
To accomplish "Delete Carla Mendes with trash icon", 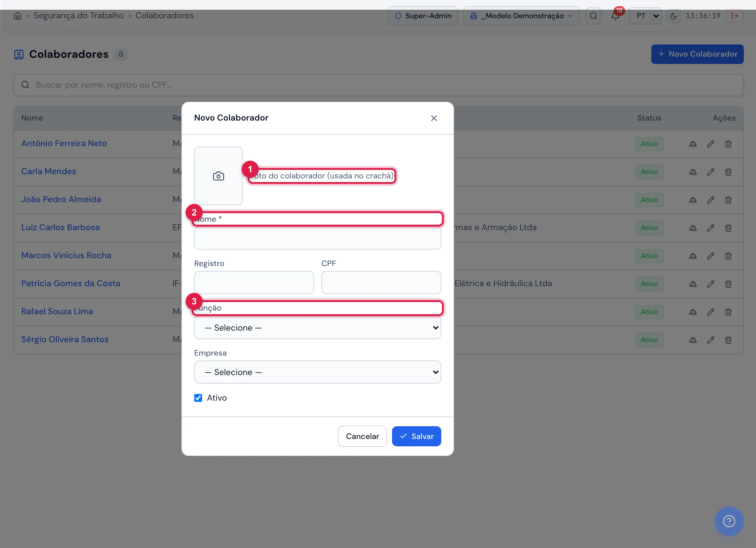I will 728,172.
